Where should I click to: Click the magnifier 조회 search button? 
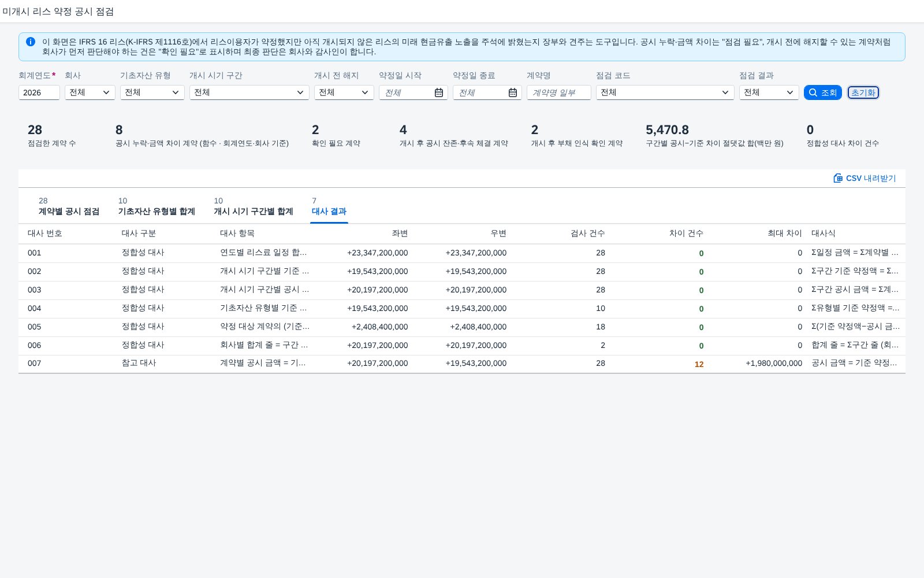(823, 92)
